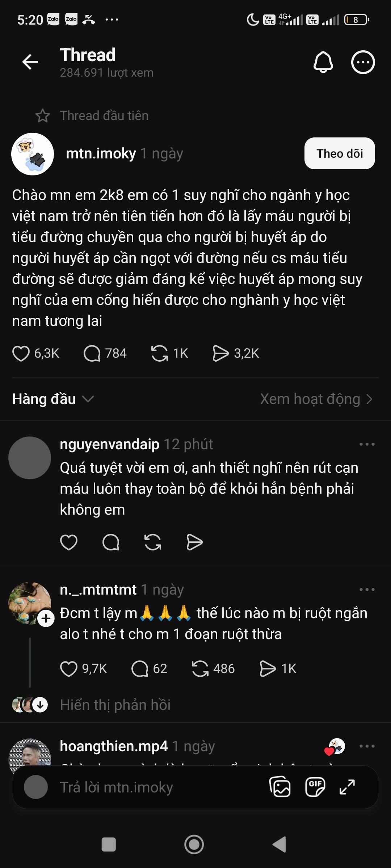
Task: Follow n._.mtmtmt via plus badge on avatar
Action: coord(46,619)
